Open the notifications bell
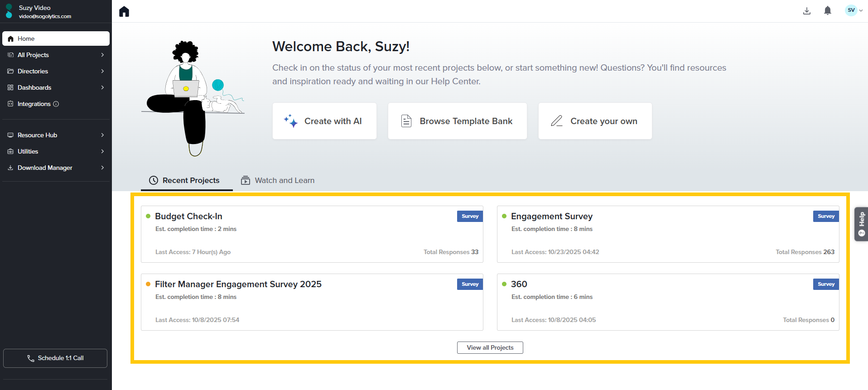The height and width of the screenshot is (390, 868). 827,11
